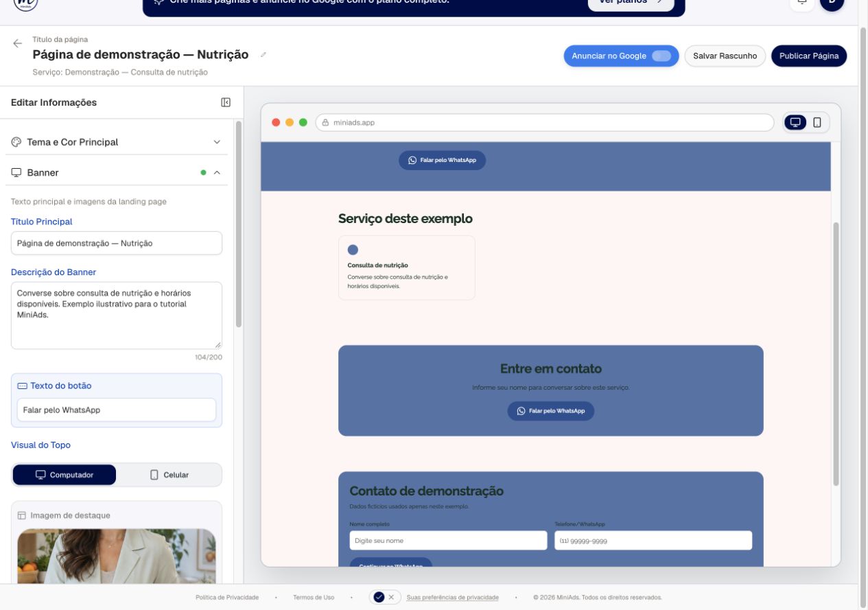Click the Falar pelo WhatsApp button in the preview header
868x610 pixels.
click(442, 160)
